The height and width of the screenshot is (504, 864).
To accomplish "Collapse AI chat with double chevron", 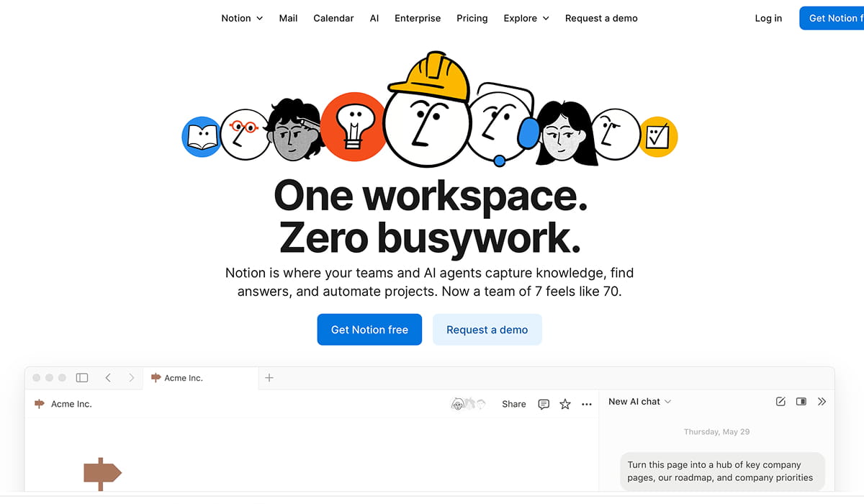I will coord(822,402).
